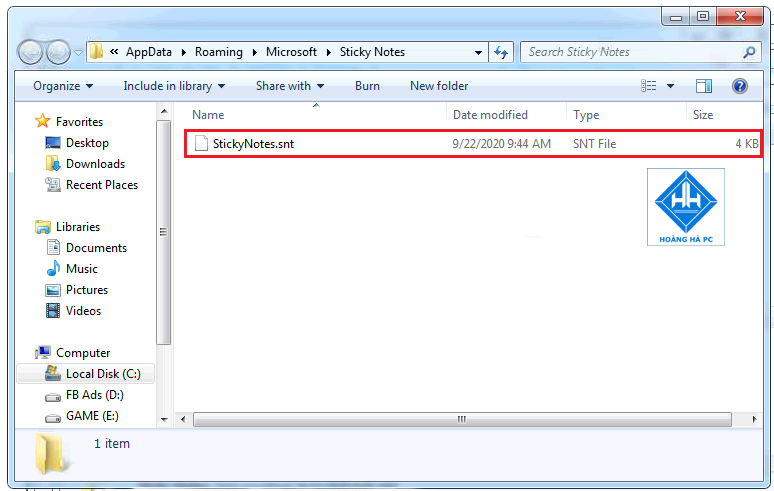Viewport: 774px width, 491px height.
Task: Select Roaming in the address breadcrumb
Action: [219, 52]
